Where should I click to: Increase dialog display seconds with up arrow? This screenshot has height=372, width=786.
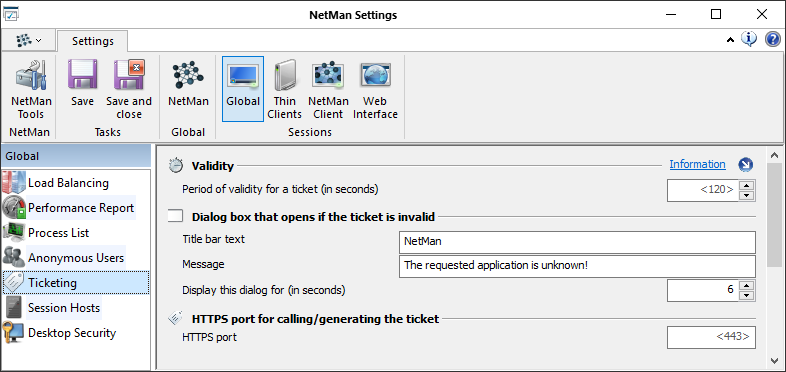click(x=747, y=285)
